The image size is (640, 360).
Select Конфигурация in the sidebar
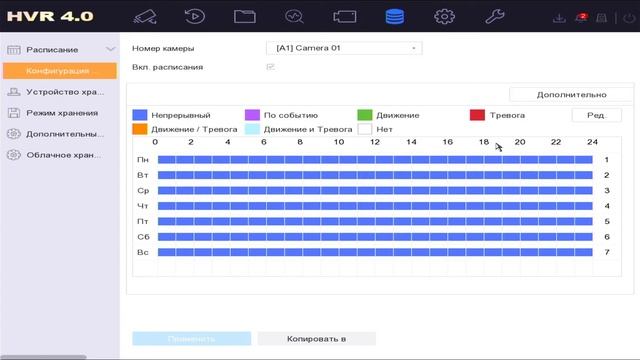(x=60, y=71)
